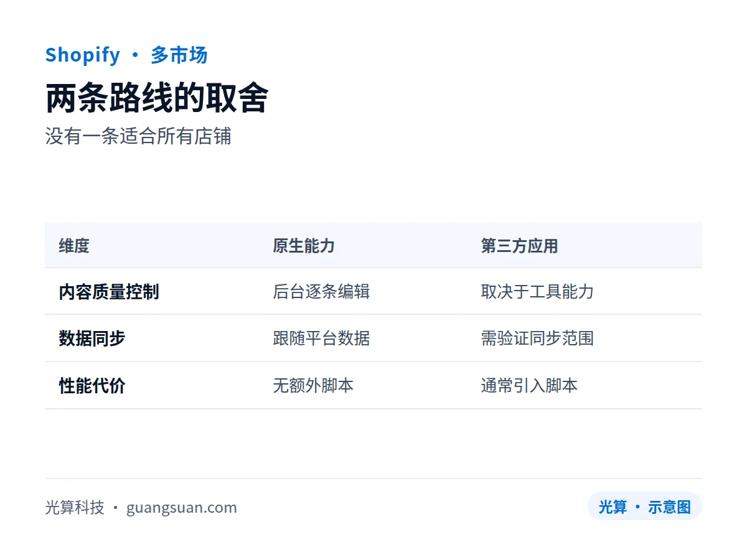This screenshot has height=560, width=747.
Task: Select the '数据同步' row label
Action: [92, 338]
